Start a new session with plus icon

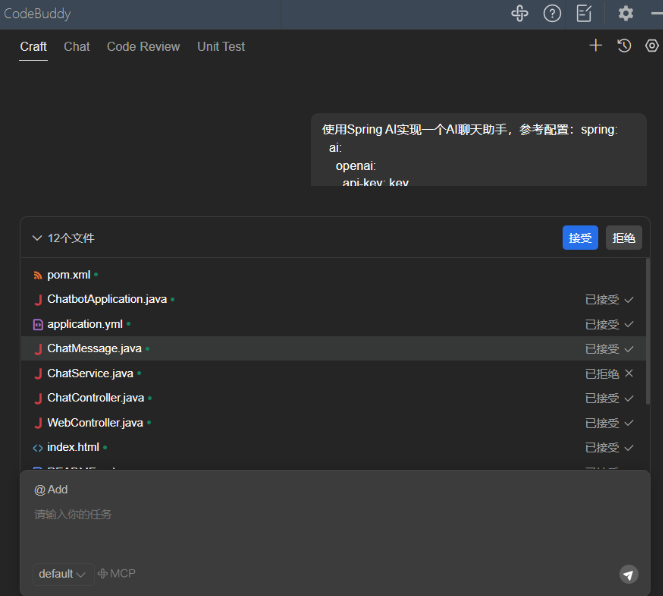(596, 46)
